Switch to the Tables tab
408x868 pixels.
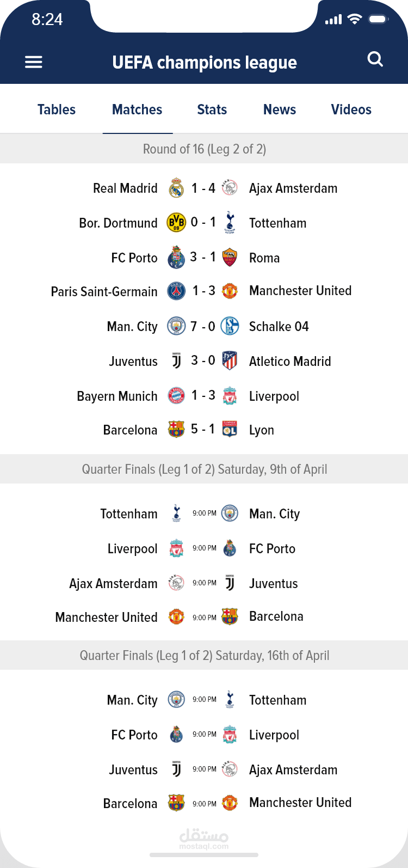pyautogui.click(x=57, y=109)
